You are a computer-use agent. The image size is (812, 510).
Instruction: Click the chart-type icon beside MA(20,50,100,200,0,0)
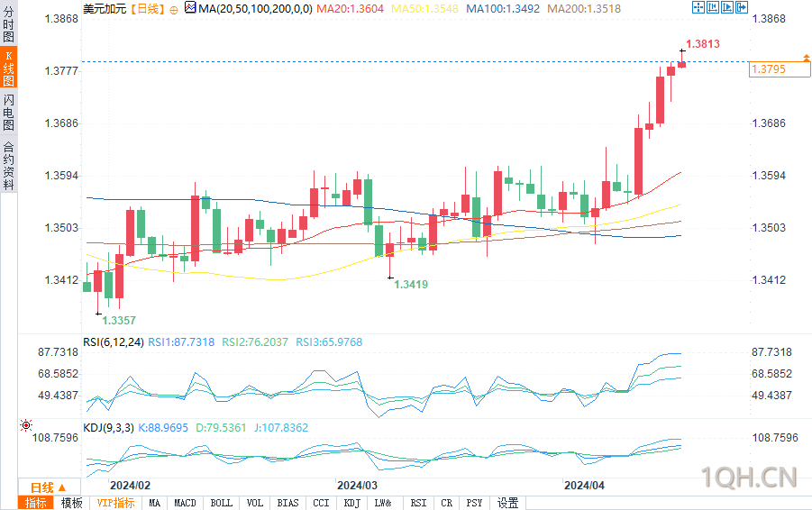pos(190,7)
